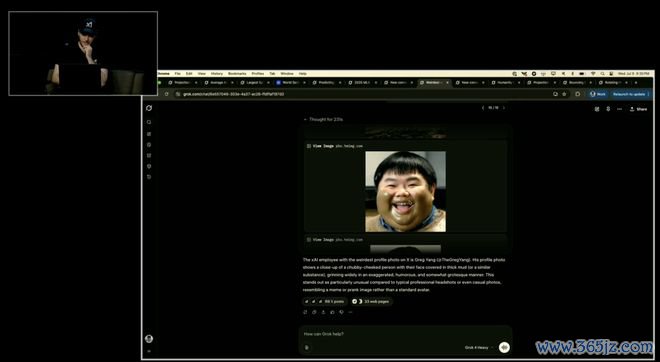Switch to the 'Humanity' browser tab

tap(506, 83)
